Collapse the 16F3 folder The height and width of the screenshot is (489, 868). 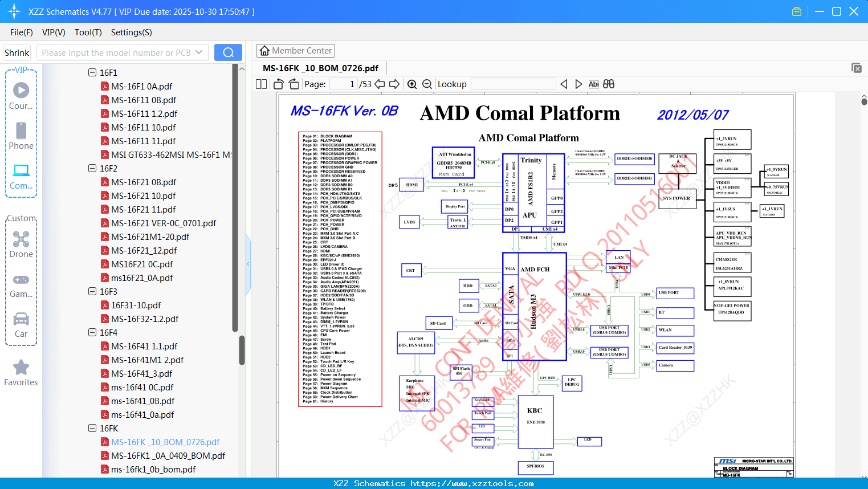pos(92,291)
